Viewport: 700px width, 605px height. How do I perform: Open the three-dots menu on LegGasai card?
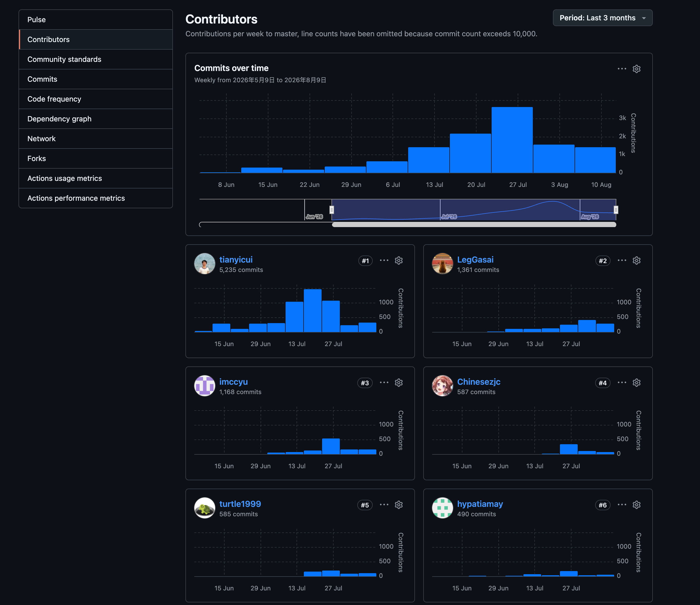pos(621,260)
